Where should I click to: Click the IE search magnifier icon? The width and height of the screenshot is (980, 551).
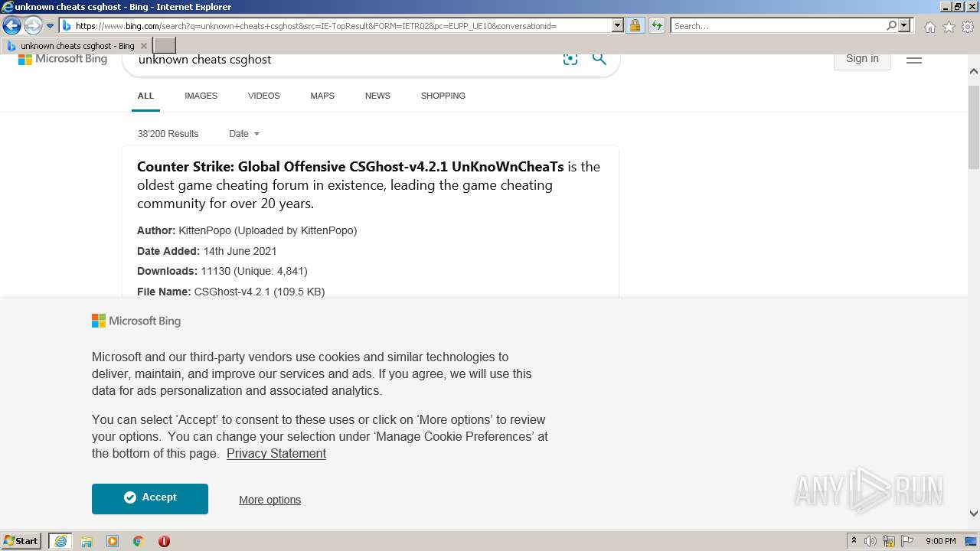point(891,26)
